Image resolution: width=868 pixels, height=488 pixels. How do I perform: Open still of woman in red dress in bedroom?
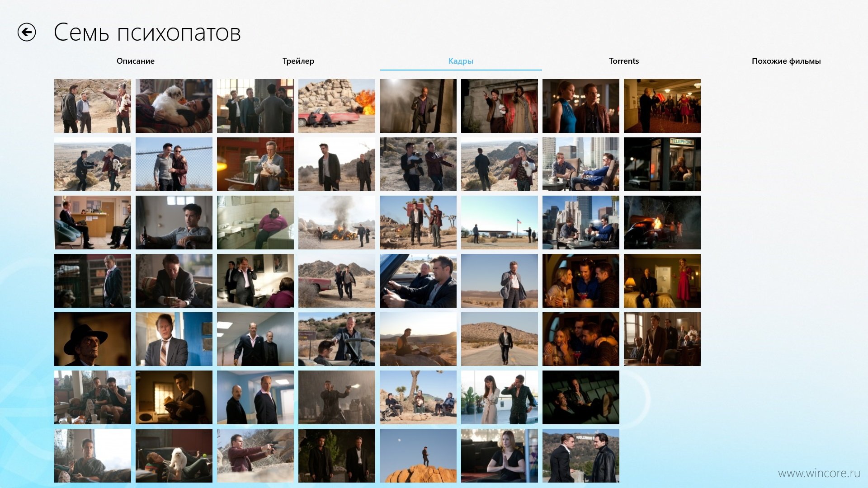(x=662, y=281)
